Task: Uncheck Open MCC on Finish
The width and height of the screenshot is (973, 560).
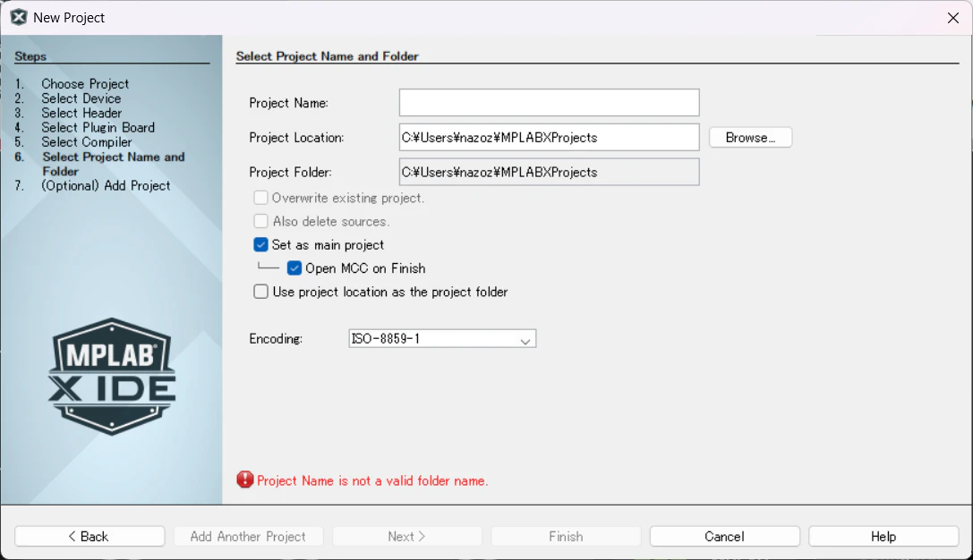Action: pyautogui.click(x=294, y=268)
